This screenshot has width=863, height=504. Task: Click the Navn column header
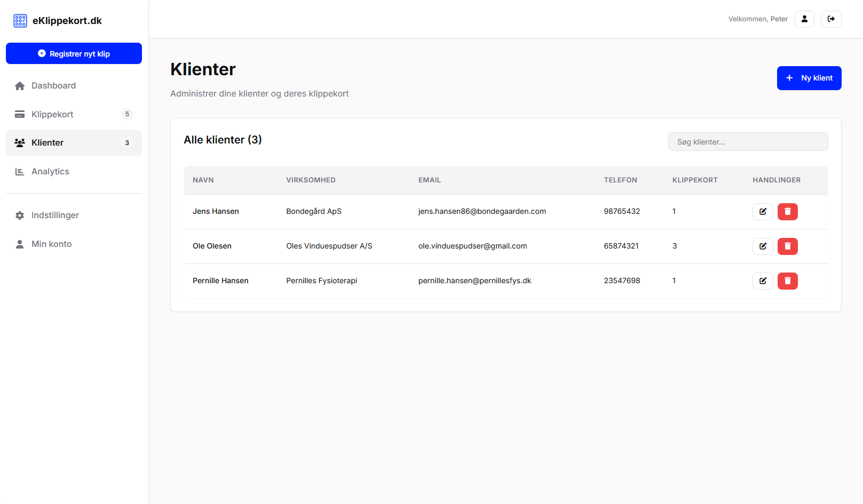click(203, 180)
